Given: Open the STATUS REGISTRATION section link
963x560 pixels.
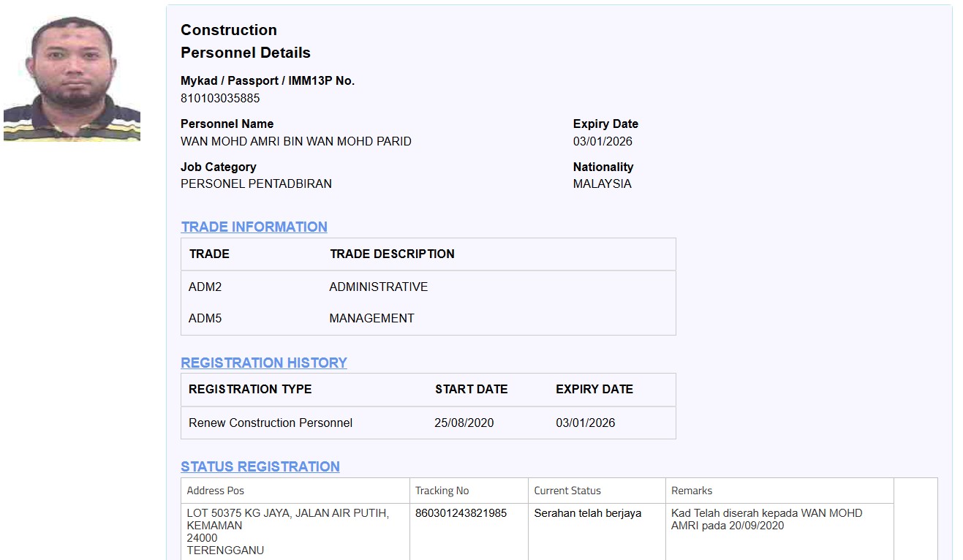Looking at the screenshot, I should click(x=260, y=466).
